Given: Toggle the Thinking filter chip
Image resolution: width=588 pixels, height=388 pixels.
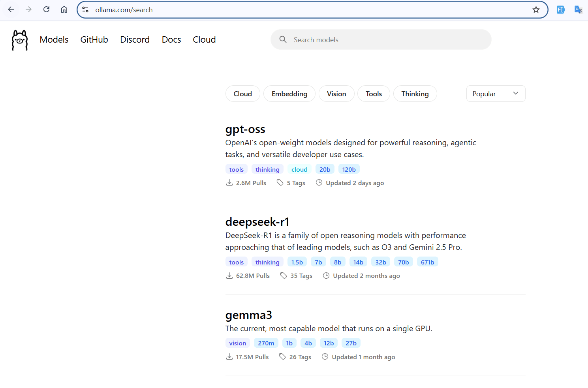Looking at the screenshot, I should tap(415, 94).
